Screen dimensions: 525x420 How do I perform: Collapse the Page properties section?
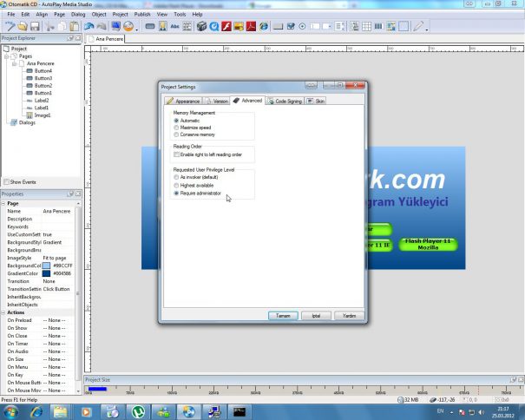[3, 204]
